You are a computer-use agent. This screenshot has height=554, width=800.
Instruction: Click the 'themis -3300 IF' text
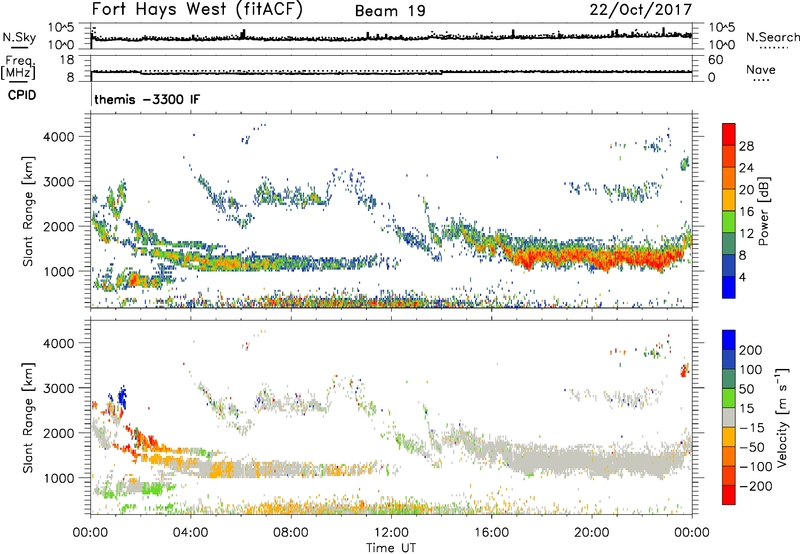pyautogui.click(x=147, y=99)
